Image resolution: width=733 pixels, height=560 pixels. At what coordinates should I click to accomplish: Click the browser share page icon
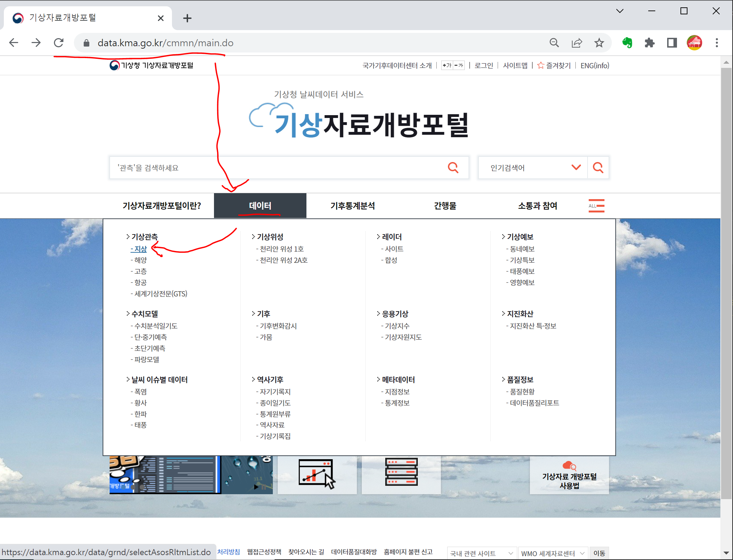tap(576, 43)
